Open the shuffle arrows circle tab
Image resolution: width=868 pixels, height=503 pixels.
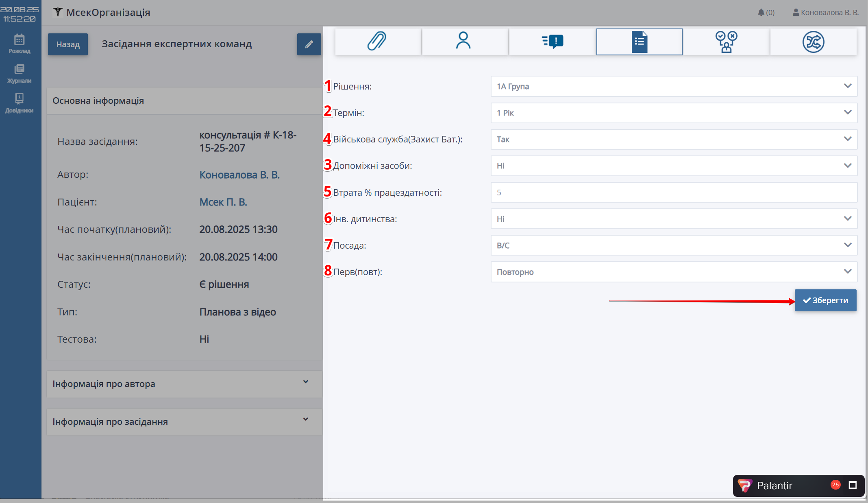click(813, 42)
